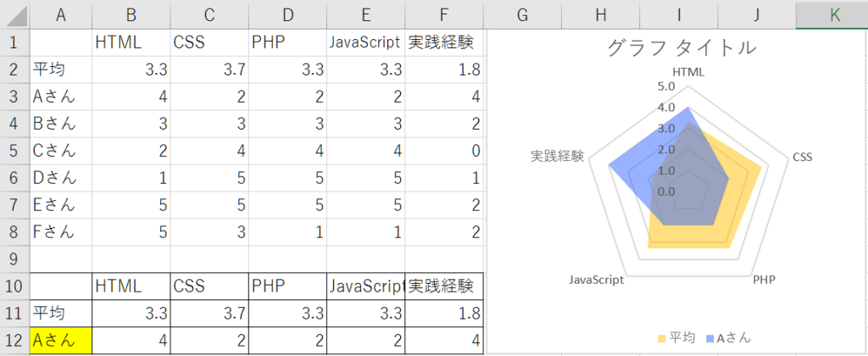The image size is (868, 356).
Task: Click the yellow 平均 legend marker
Action: tap(661, 338)
